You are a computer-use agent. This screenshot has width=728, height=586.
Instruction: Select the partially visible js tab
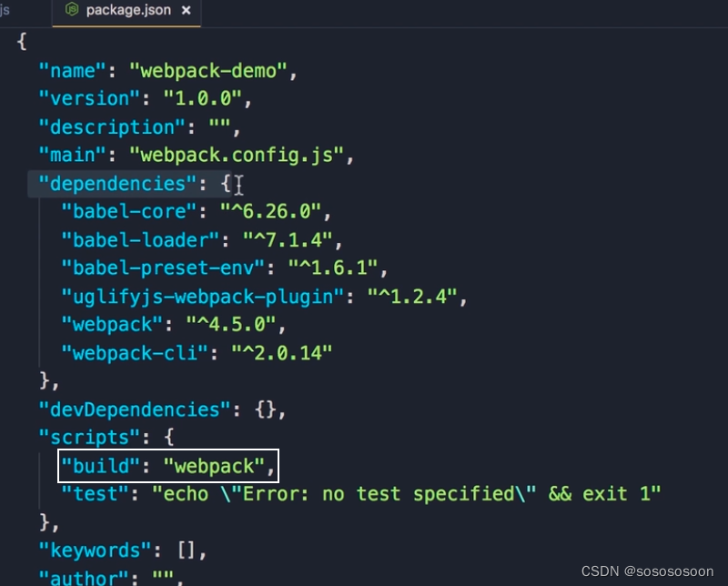click(x=5, y=10)
